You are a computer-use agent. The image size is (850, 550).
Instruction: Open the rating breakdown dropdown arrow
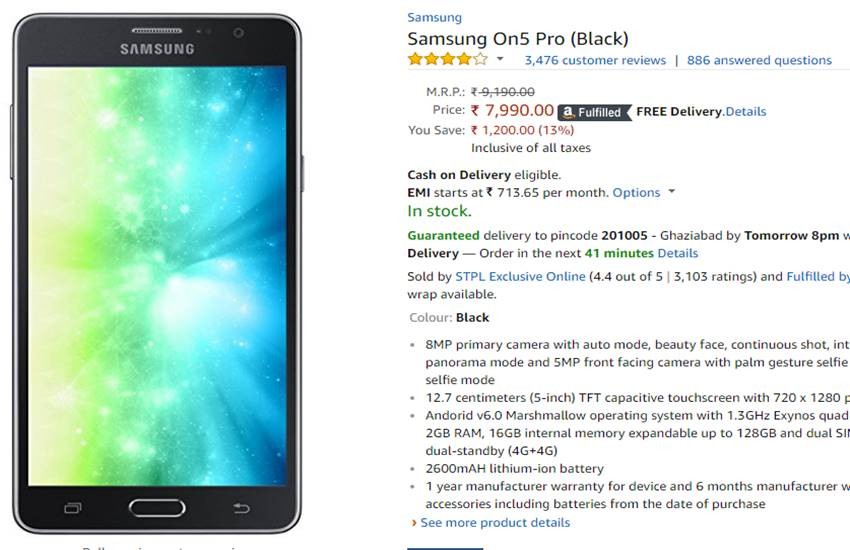coord(500,60)
